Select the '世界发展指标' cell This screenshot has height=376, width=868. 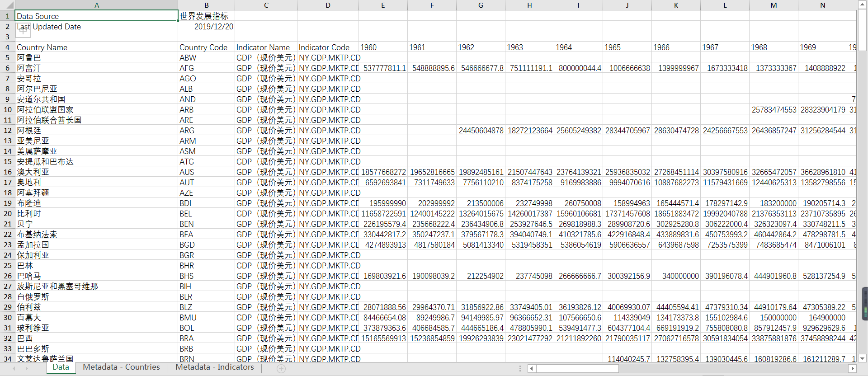coord(207,16)
